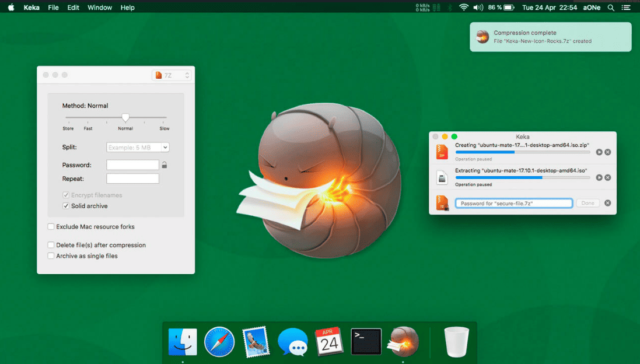Open the File menu
The height and width of the screenshot is (364, 640).
53,8
